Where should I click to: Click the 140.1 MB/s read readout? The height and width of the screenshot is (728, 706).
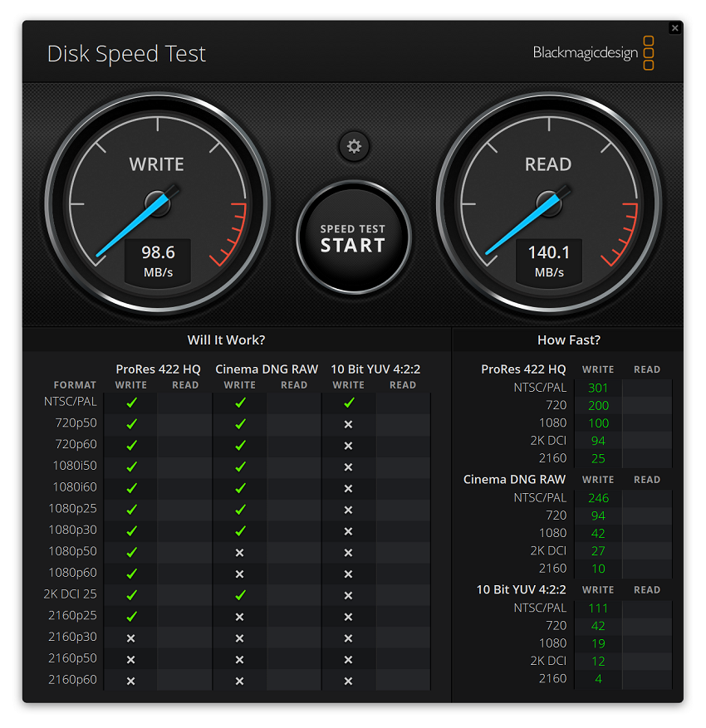coord(549,261)
